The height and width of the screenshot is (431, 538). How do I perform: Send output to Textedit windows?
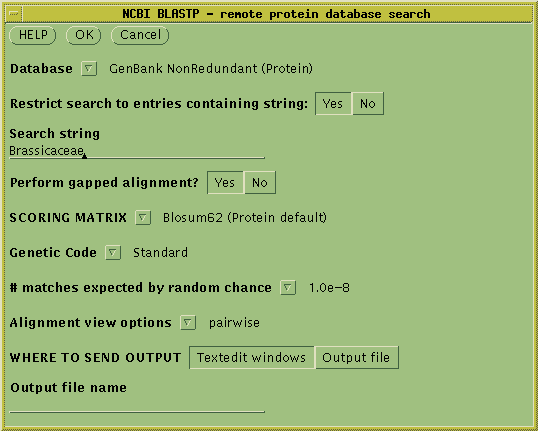252,358
